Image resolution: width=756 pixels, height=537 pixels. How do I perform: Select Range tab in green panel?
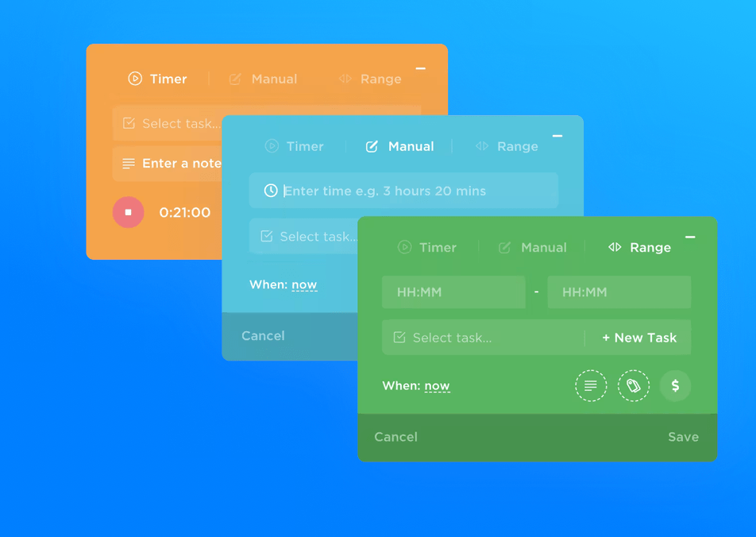(639, 248)
